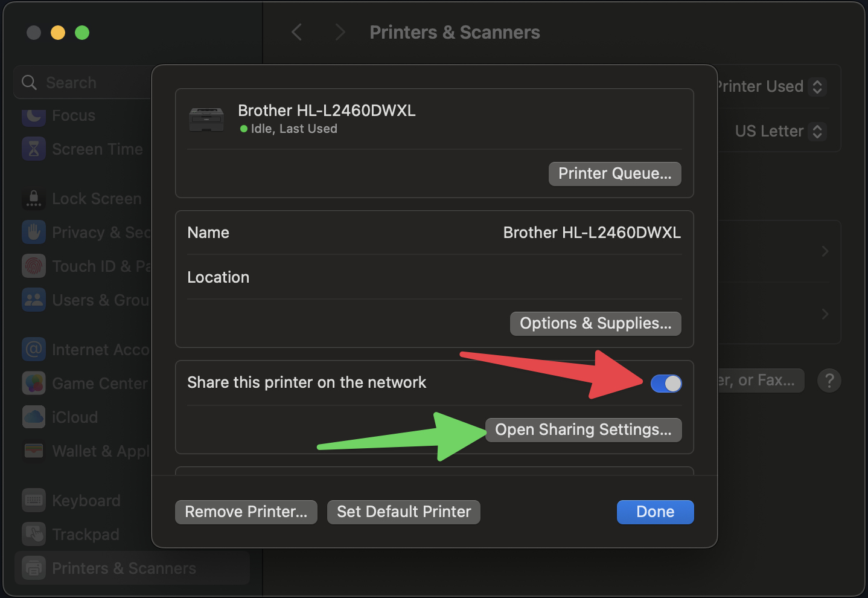Viewport: 868px width, 598px height.
Task: Click the Touch ID fingerprint icon
Action: (34, 266)
